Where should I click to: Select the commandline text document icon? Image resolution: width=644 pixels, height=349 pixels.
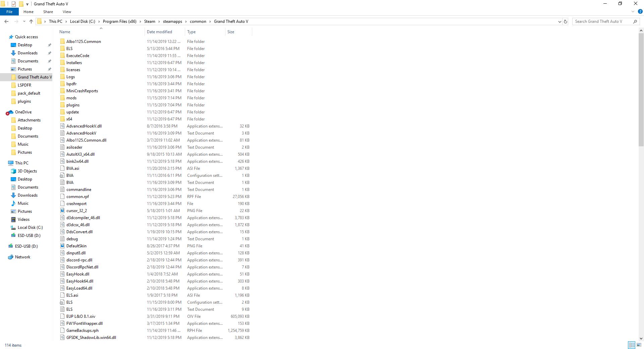[62, 190]
